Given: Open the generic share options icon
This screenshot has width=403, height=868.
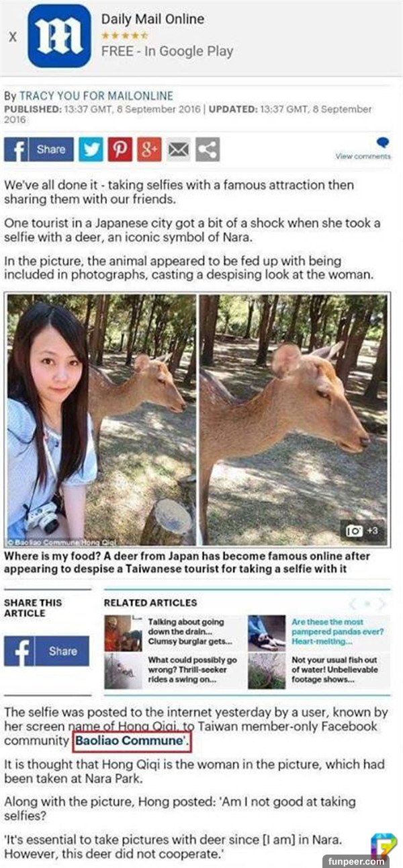Looking at the screenshot, I should (x=208, y=149).
